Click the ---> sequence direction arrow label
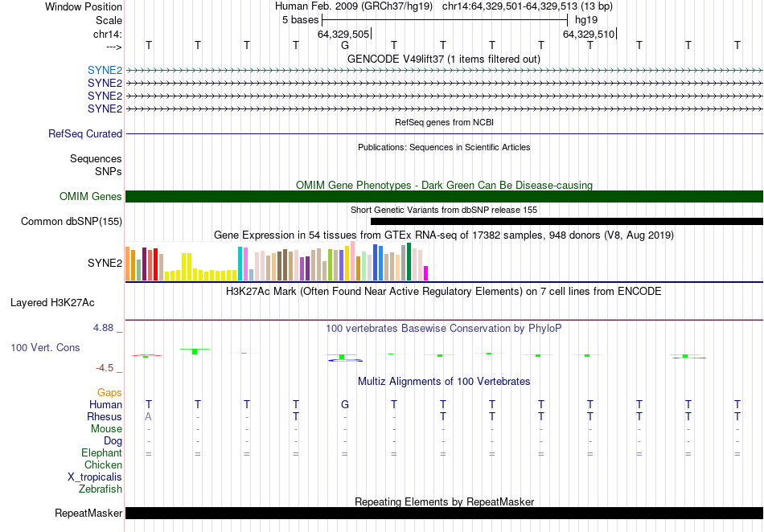Screen dimensions: 764x532 [114, 47]
